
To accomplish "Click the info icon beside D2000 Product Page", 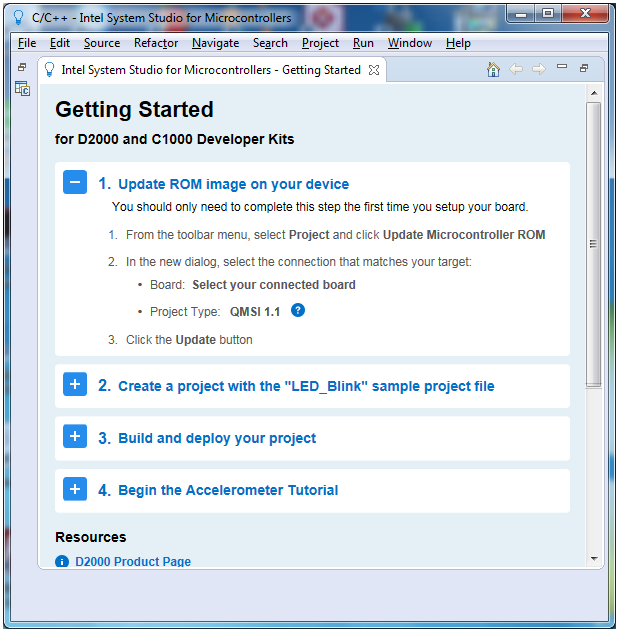I will (x=62, y=561).
